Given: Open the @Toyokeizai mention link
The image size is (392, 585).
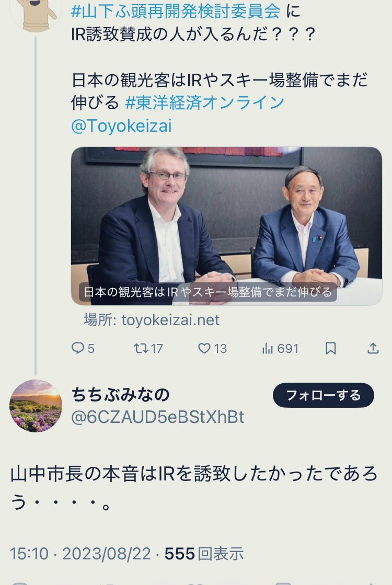Looking at the screenshot, I should pos(121,125).
